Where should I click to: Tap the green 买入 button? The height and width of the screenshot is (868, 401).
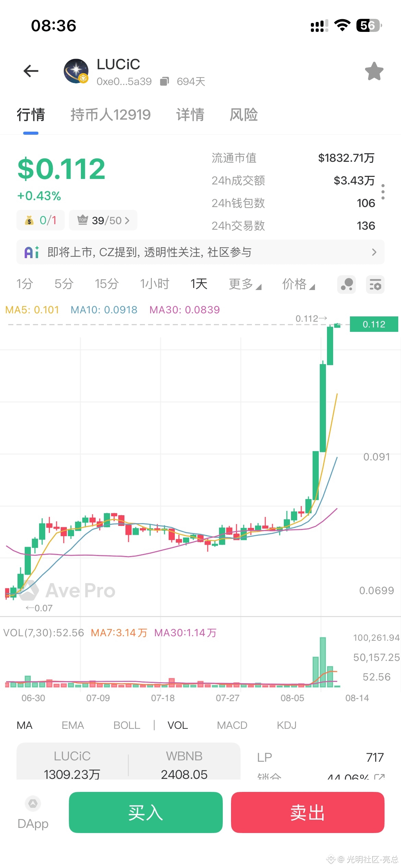coord(146,812)
